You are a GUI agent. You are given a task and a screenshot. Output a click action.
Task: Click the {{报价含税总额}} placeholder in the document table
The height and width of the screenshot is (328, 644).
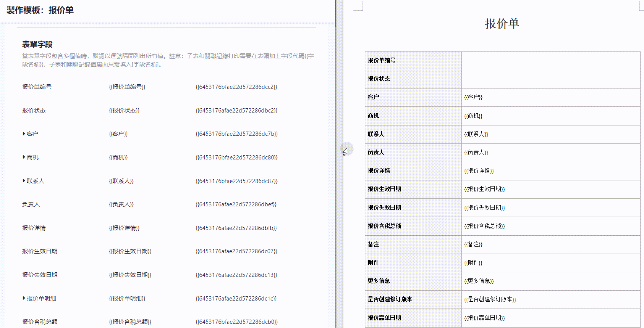(485, 226)
